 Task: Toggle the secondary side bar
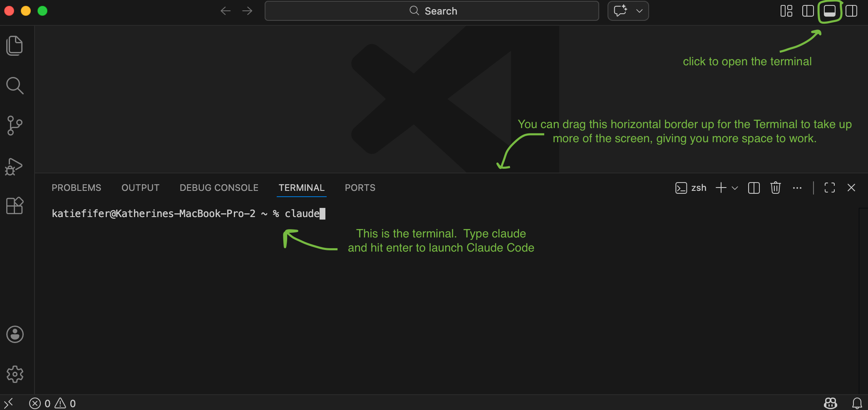coord(851,11)
